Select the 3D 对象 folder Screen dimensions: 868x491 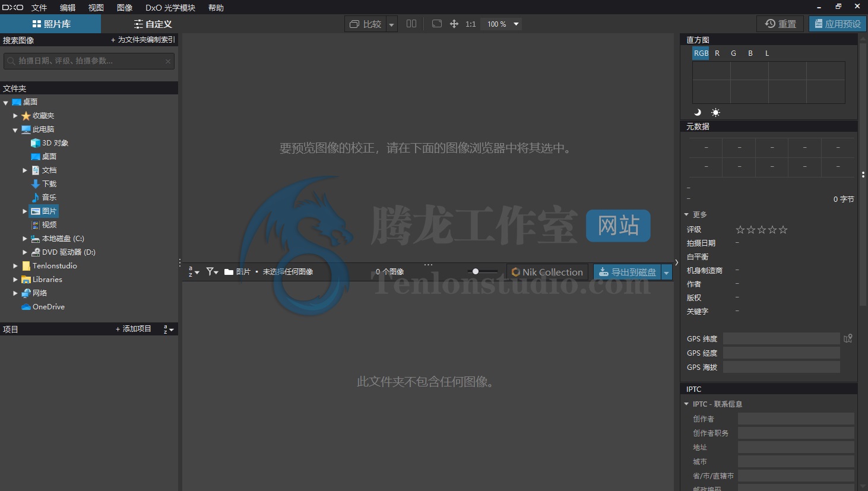(50, 143)
